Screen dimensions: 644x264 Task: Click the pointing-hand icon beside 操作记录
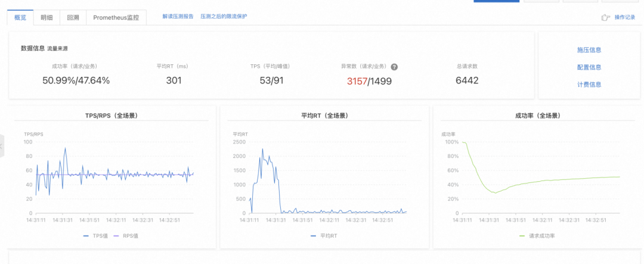point(605,17)
